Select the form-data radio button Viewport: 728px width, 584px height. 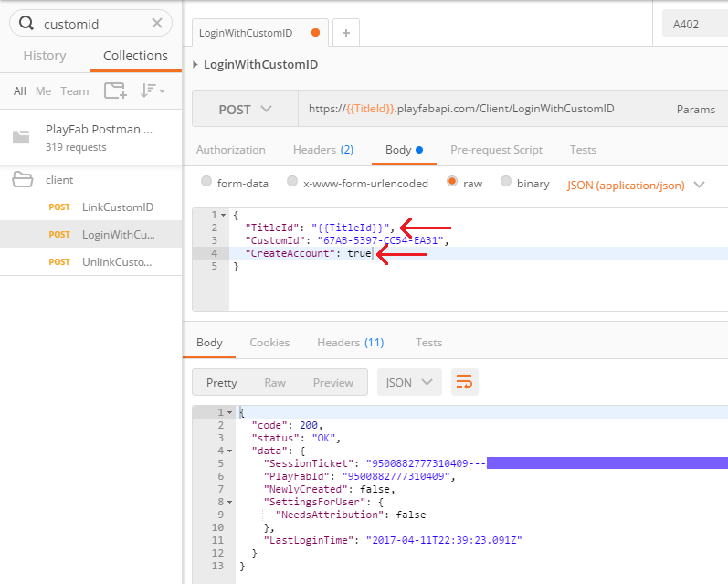pos(206,181)
